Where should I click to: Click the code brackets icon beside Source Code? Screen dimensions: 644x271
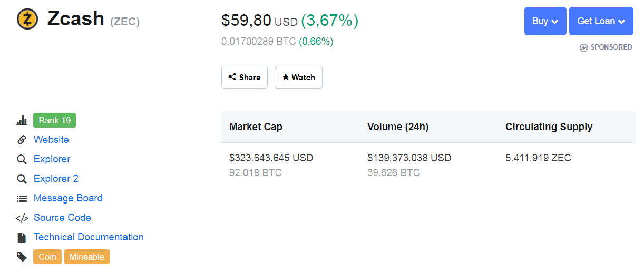(x=22, y=218)
